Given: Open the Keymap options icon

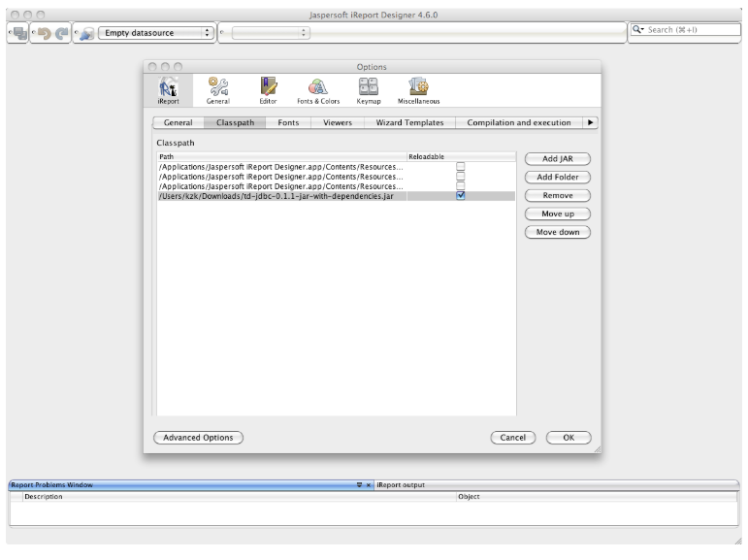Looking at the screenshot, I should [x=369, y=90].
